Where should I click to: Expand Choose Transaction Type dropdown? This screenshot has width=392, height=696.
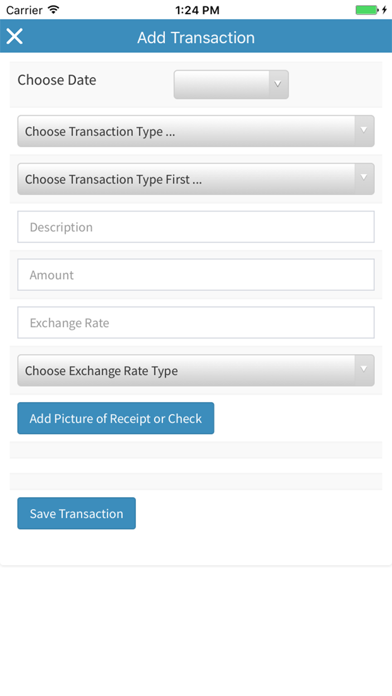[x=196, y=131]
